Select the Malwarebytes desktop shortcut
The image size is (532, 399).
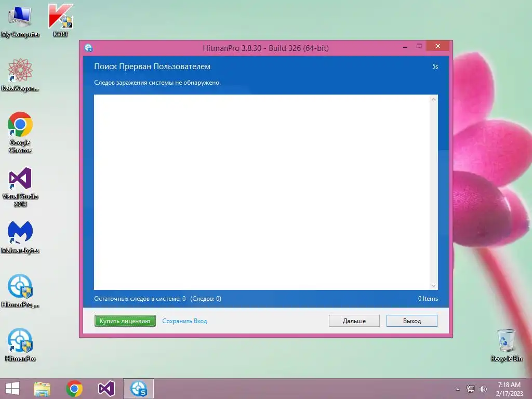point(20,237)
